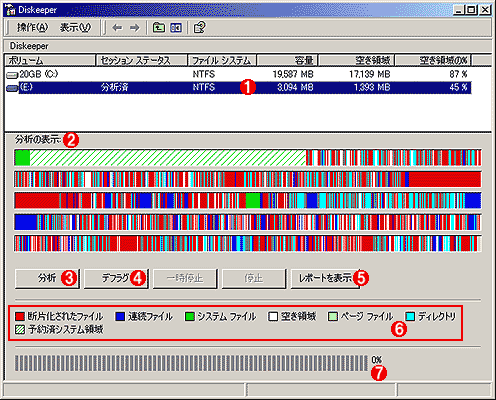Click the デフラグ button

[x=116, y=279]
